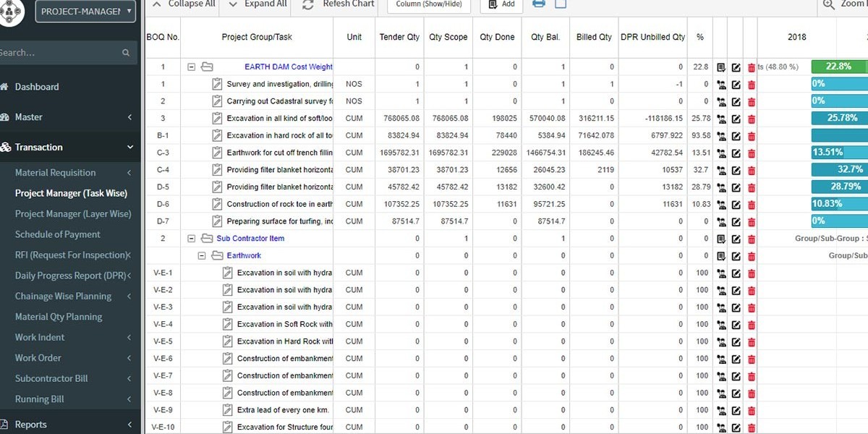Open the EARTH DAM Cost Weight link
The width and height of the screenshot is (868, 434).
tap(289, 67)
